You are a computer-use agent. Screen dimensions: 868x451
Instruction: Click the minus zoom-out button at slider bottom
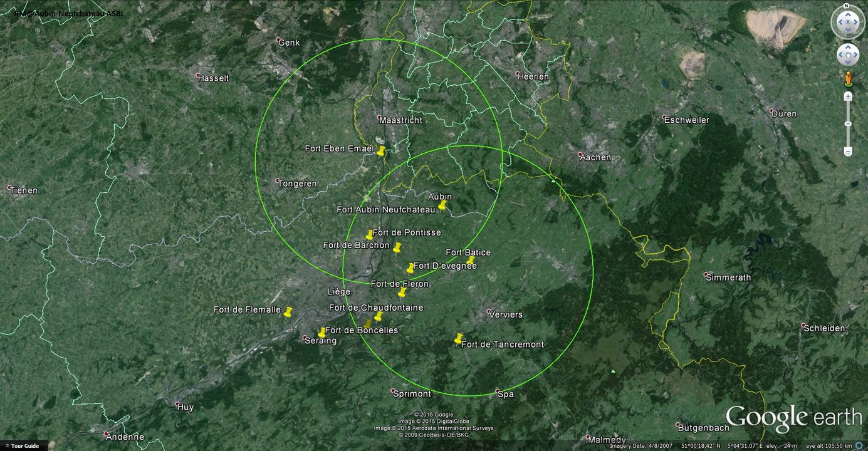[848, 152]
